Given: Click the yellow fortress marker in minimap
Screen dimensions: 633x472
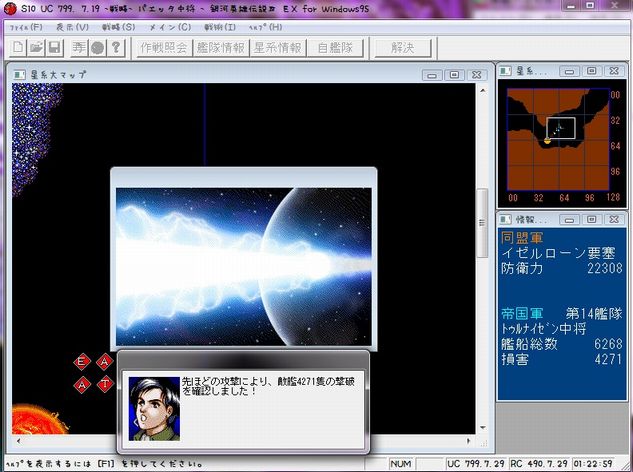Looking at the screenshot, I should pos(547,141).
